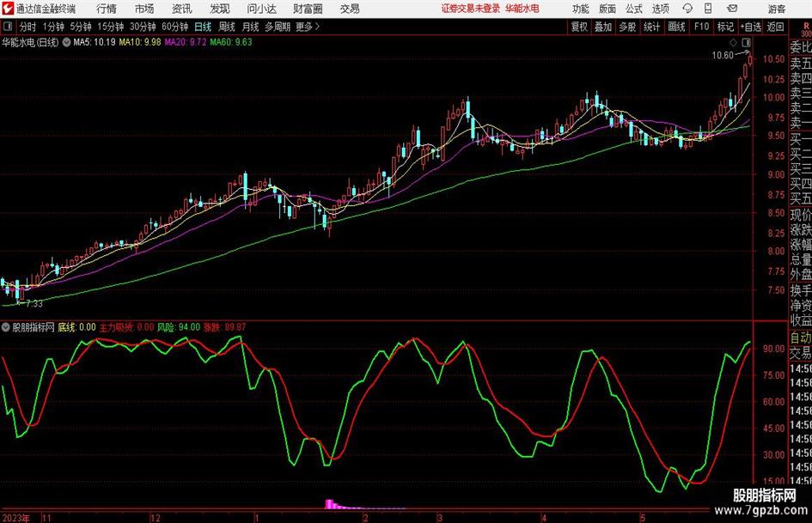This screenshot has height=523, width=812.
Task: Select the 月线 monthly period tab
Action: click(x=251, y=27)
